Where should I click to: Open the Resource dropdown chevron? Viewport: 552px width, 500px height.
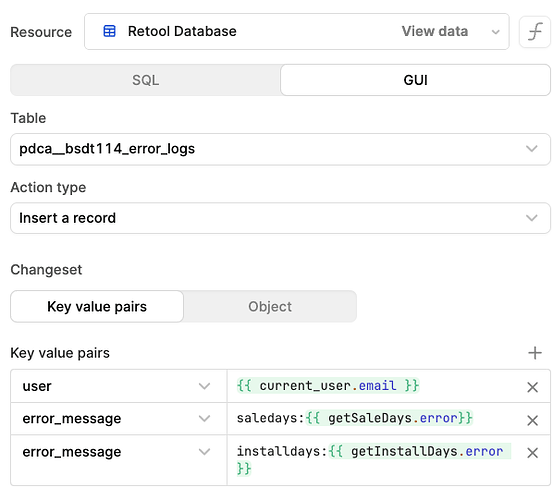pos(495,32)
